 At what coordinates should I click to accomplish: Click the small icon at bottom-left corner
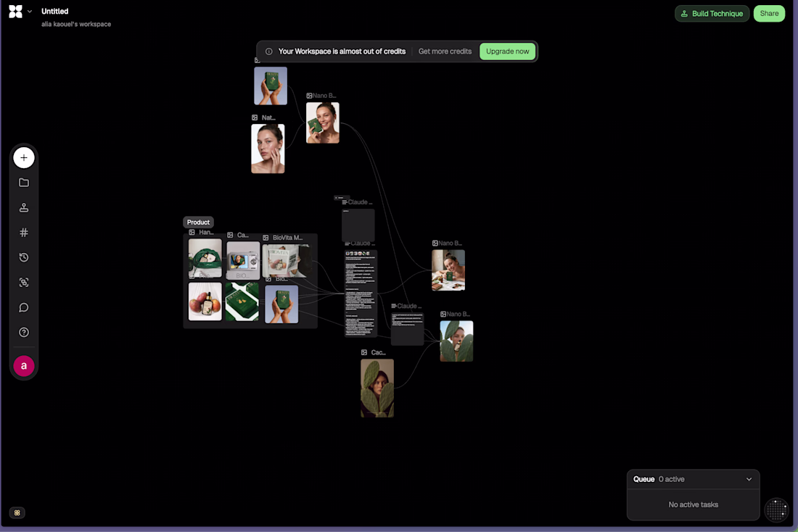[x=17, y=512]
